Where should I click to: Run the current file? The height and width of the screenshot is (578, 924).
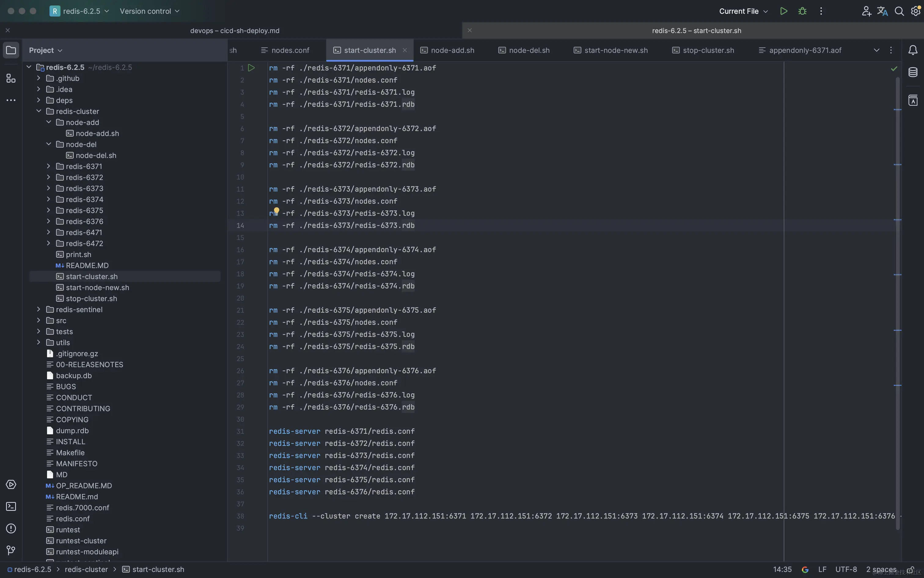point(783,11)
